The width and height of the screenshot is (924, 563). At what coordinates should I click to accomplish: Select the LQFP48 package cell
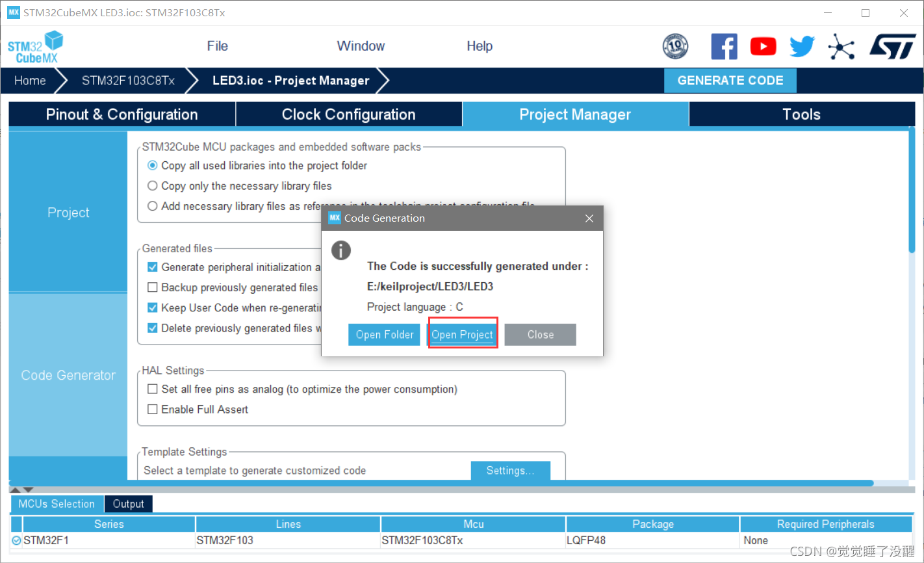(x=653, y=540)
